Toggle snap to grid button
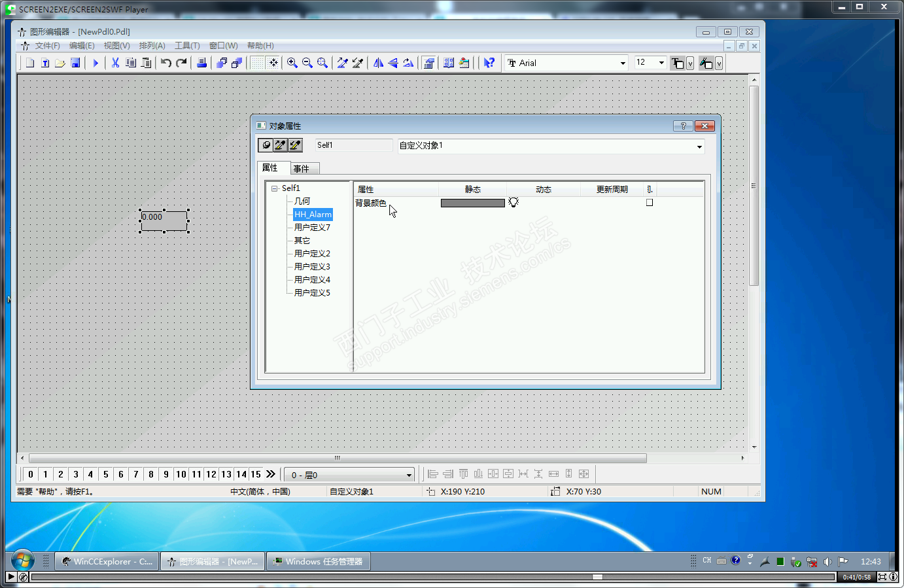Viewport: 904px width, 588px height. [273, 63]
